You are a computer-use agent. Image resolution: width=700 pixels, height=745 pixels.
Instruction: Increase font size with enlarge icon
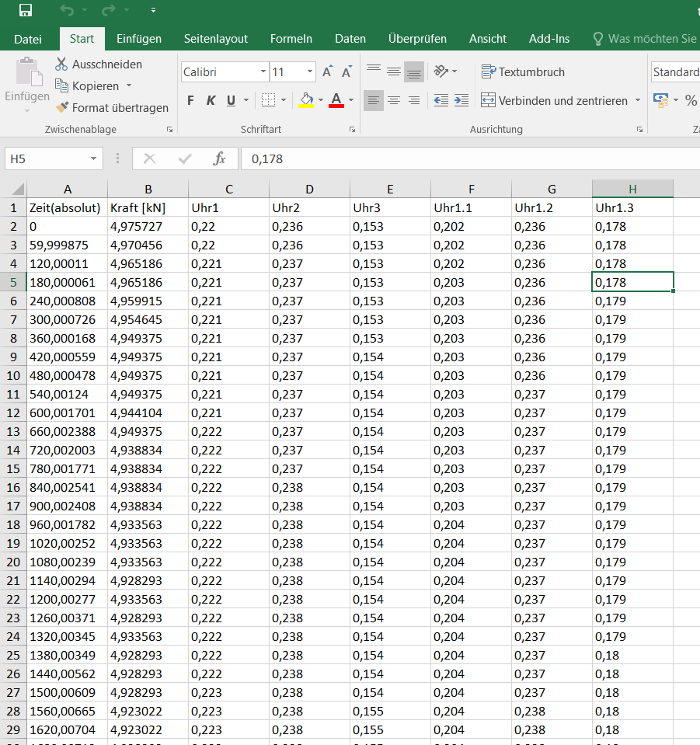[327, 72]
